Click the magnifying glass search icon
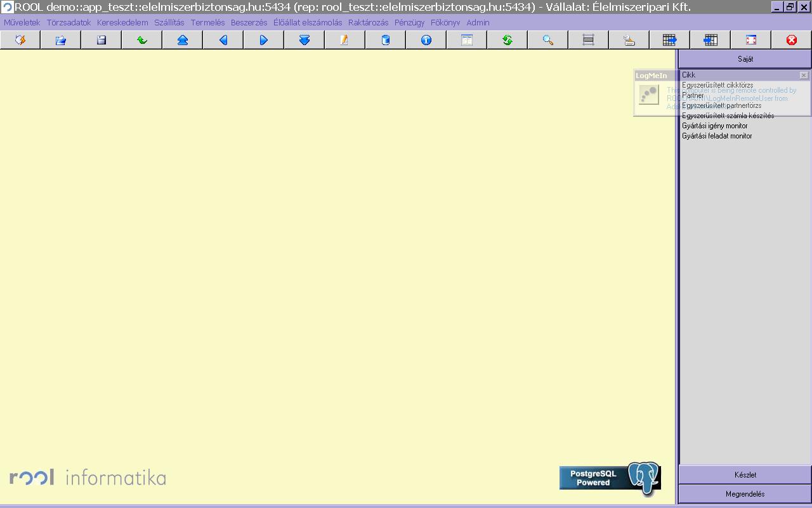812x508 pixels. click(x=547, y=40)
